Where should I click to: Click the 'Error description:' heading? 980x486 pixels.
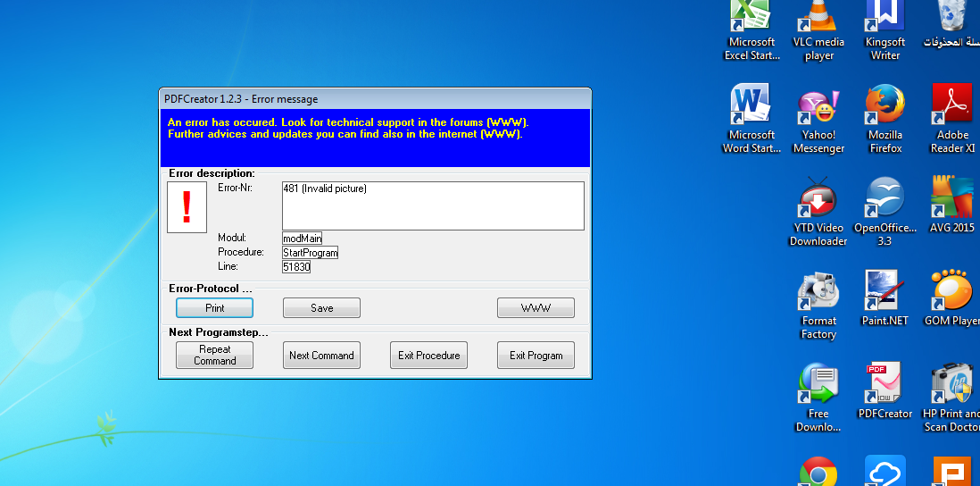(212, 173)
